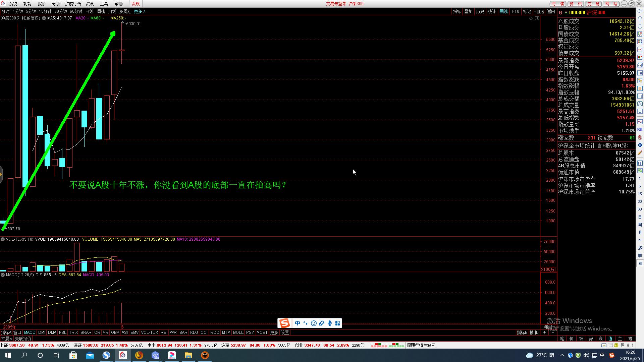
Task: Click the blue four-arrow move icon
Action: (640, 145)
